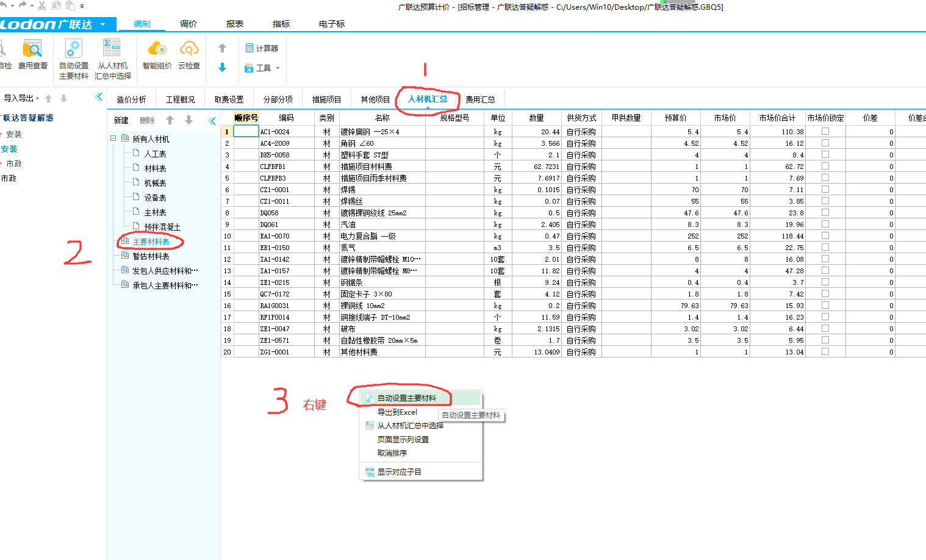Click the up arrow next to 导入导出
The height and width of the screenshot is (560, 926).
coord(49,98)
